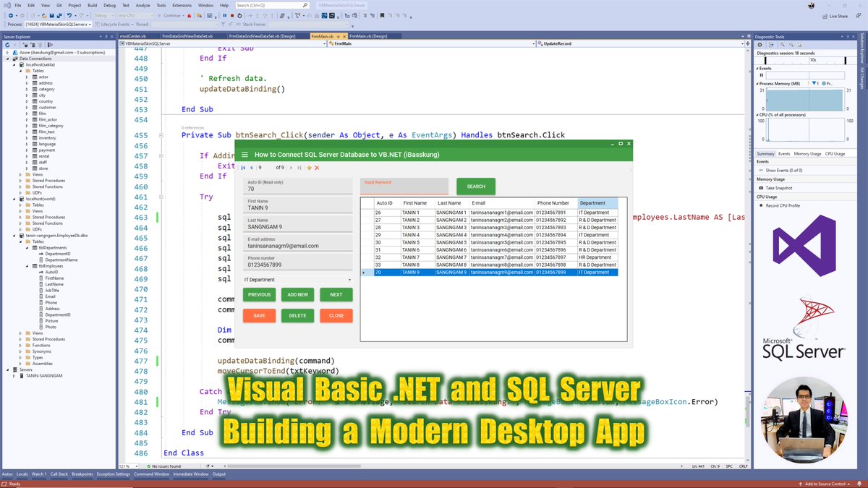
Task: Go to first record in navigator
Action: click(x=243, y=168)
